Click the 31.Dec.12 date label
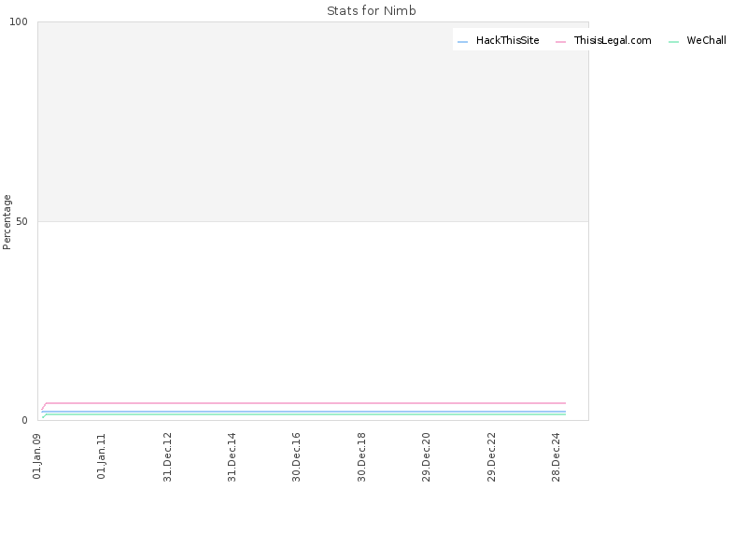 (167, 457)
